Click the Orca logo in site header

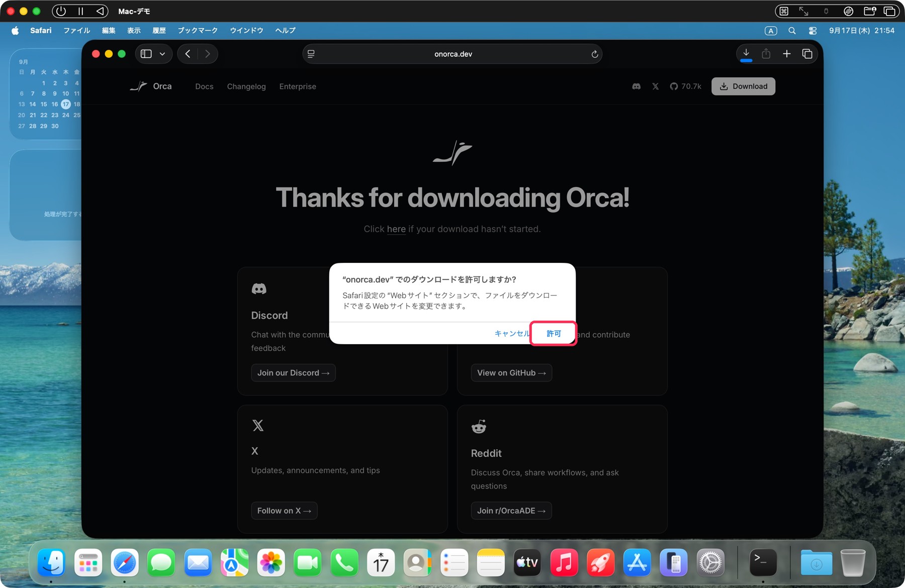coord(151,86)
